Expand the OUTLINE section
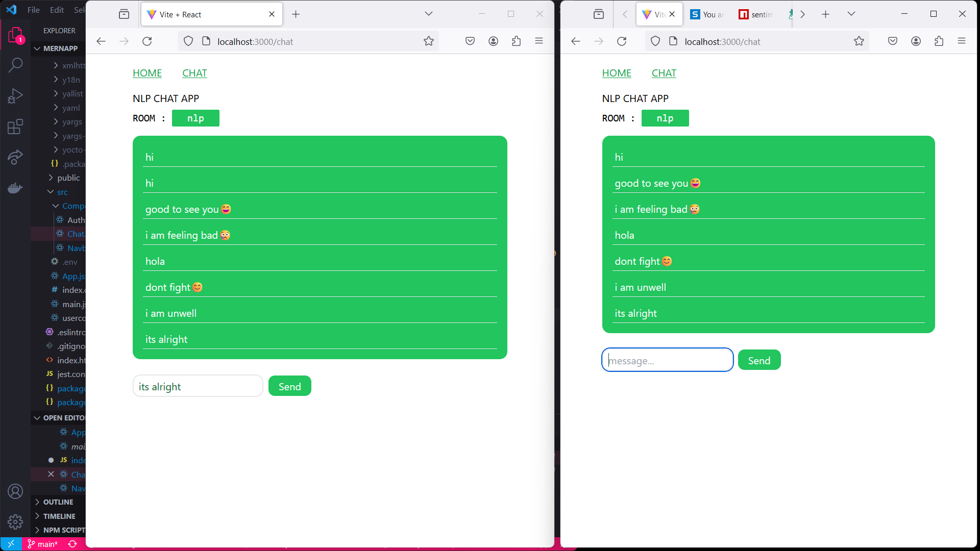This screenshot has height=551, width=980. pos(58,502)
